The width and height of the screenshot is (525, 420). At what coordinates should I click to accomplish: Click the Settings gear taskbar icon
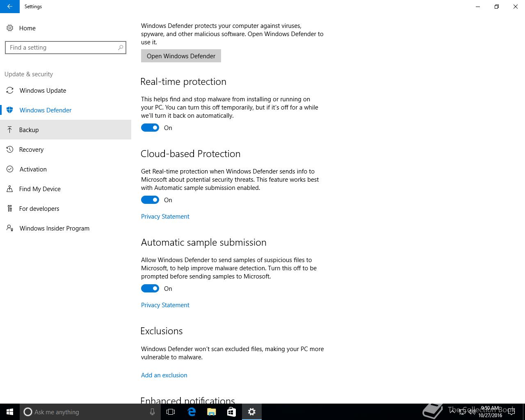(252, 412)
